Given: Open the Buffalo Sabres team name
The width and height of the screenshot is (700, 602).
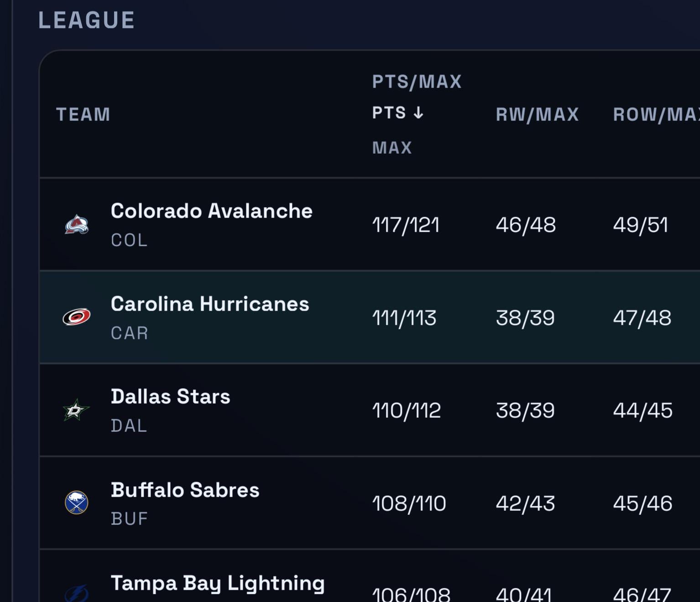Looking at the screenshot, I should click(185, 490).
